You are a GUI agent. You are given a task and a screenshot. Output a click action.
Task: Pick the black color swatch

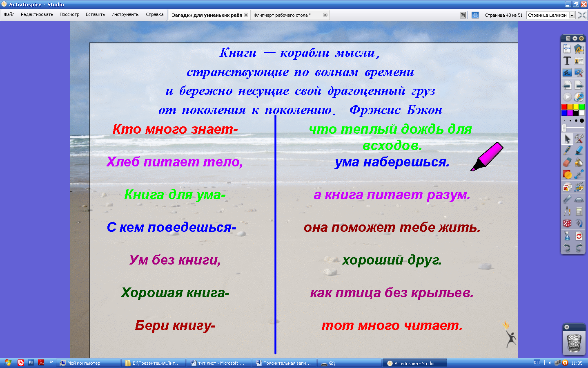click(576, 113)
